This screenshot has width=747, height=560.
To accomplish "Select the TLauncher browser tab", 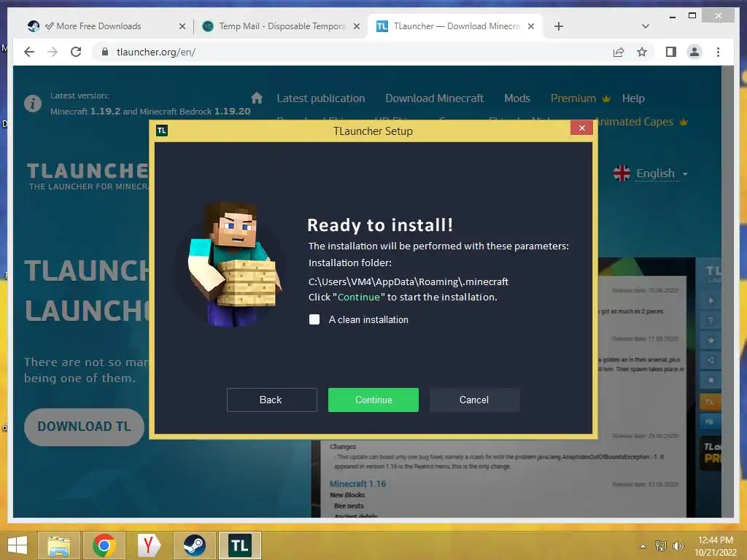I will 455,26.
